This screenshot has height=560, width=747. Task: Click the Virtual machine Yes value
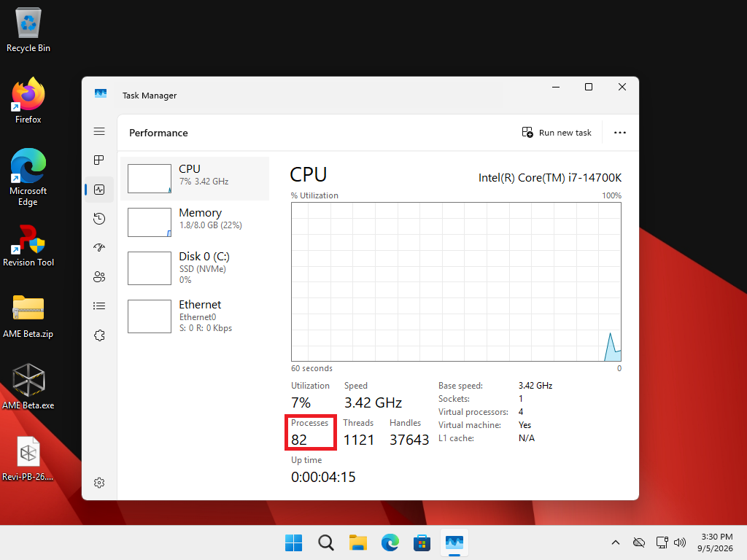coord(525,425)
